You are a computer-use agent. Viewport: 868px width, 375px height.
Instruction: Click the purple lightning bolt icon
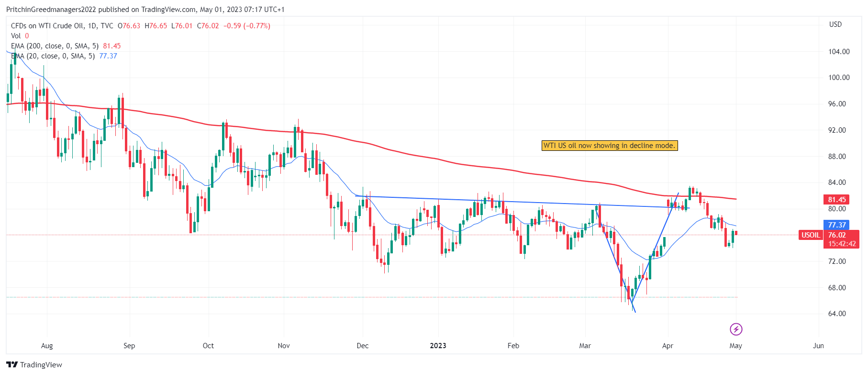click(736, 329)
